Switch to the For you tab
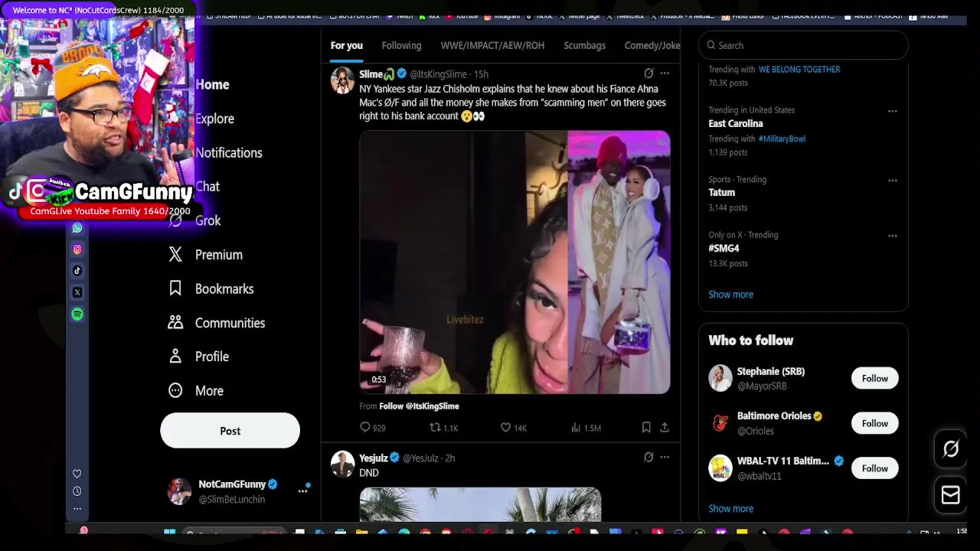Screen dimensions: 980x551 point(347,45)
